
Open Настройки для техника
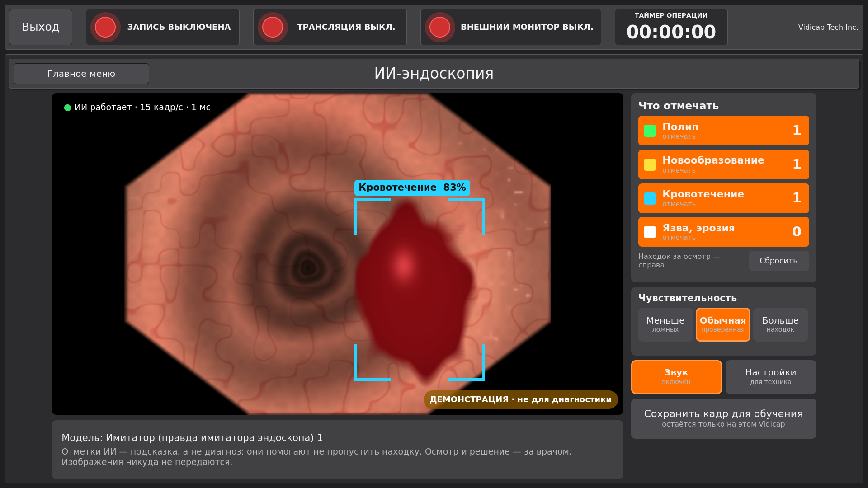(x=770, y=377)
